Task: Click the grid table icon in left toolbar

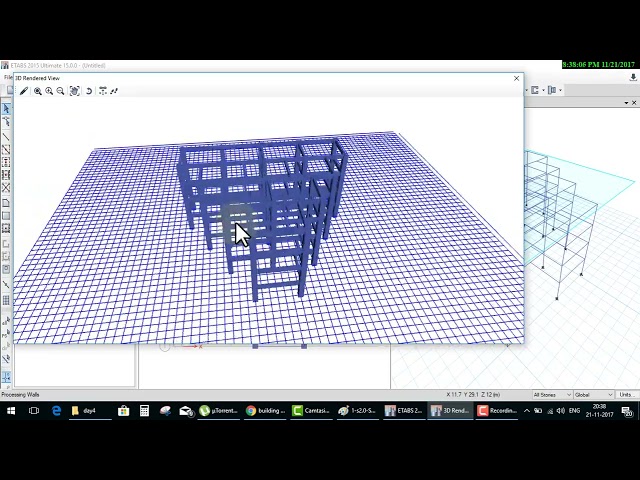Action: 6,300
